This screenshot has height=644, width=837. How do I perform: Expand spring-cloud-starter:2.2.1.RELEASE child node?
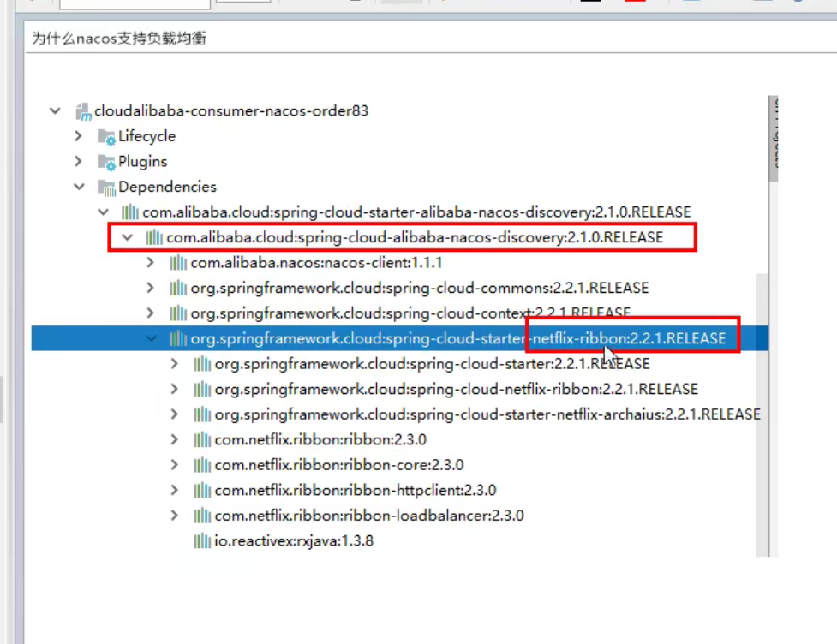pyautogui.click(x=175, y=364)
